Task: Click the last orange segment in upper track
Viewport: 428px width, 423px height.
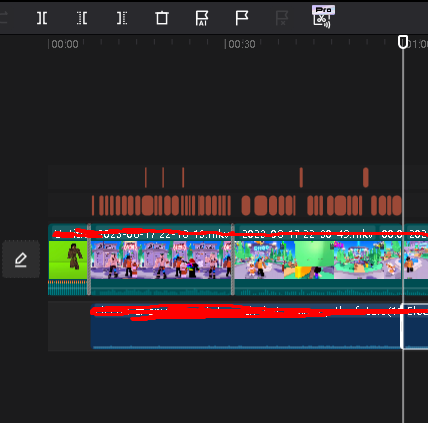Action: 366,177
